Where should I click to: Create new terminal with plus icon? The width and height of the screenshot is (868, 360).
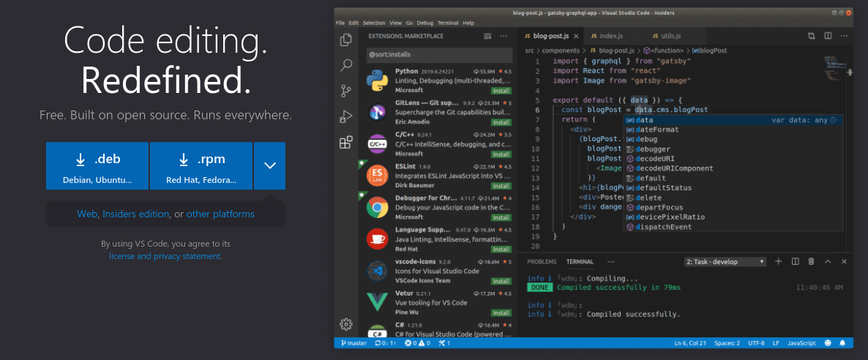pyautogui.click(x=778, y=261)
